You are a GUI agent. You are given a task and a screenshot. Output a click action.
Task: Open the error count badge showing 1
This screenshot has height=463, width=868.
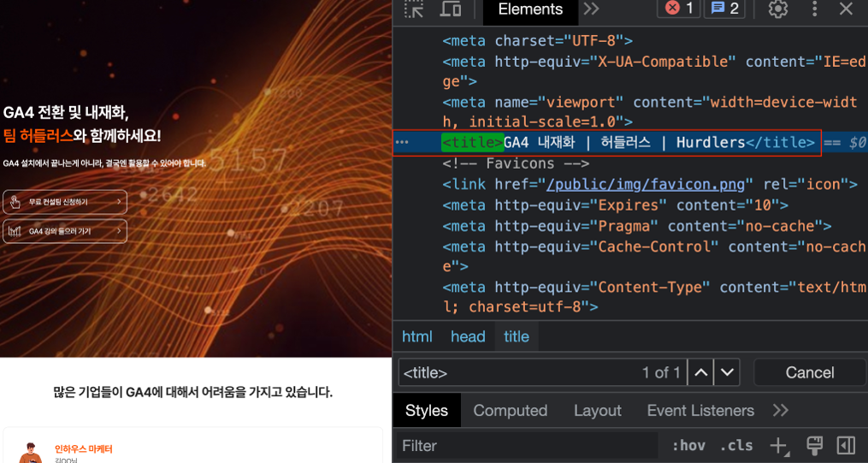point(679,9)
